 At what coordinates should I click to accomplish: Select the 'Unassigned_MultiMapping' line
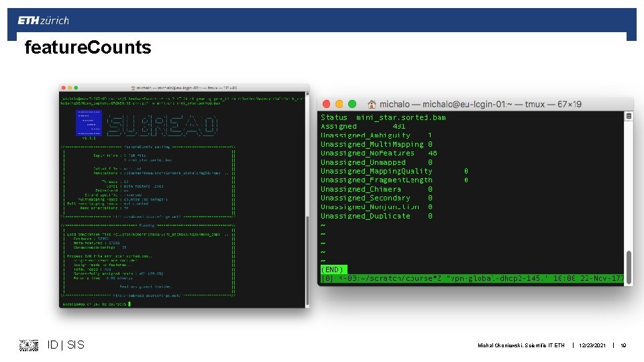376,145
